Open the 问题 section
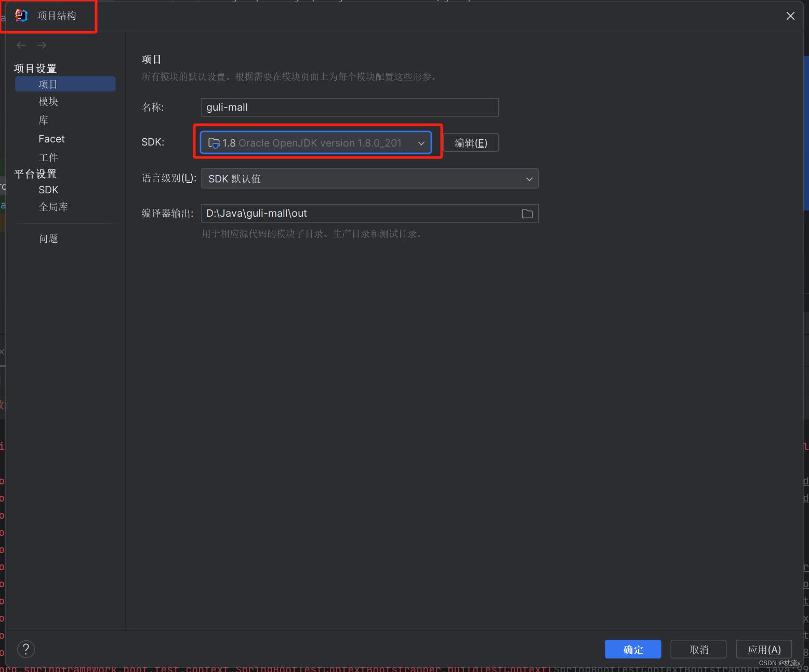The image size is (809, 672). pos(48,238)
